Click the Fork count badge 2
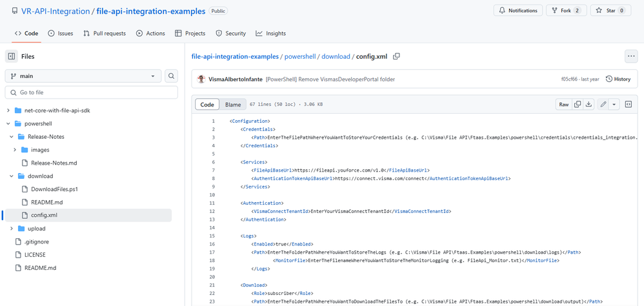 pyautogui.click(x=577, y=10)
